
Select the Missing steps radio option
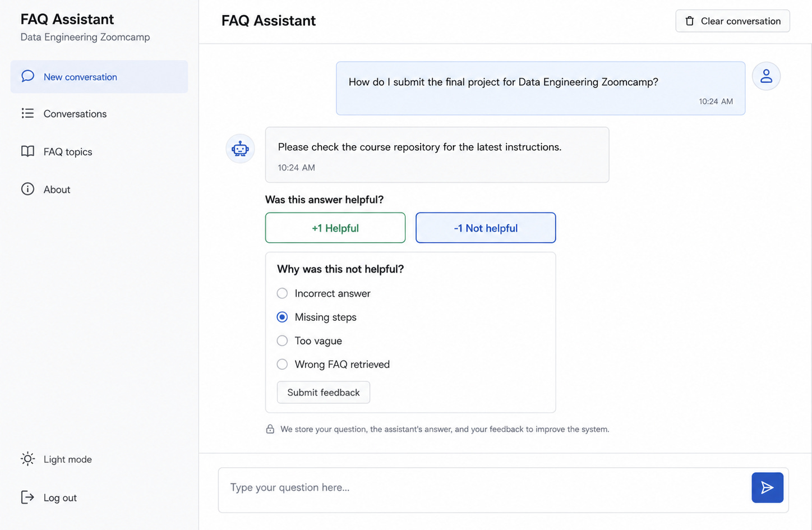282,317
